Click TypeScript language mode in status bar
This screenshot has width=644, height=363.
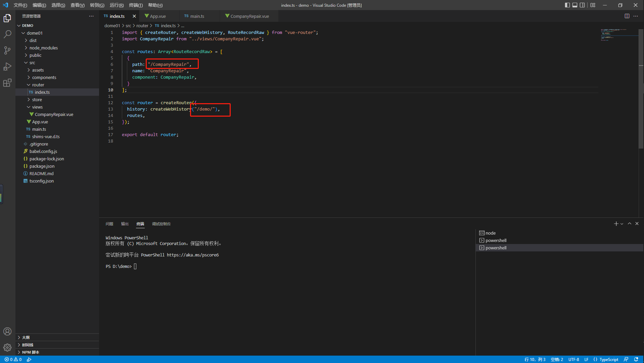click(x=608, y=359)
